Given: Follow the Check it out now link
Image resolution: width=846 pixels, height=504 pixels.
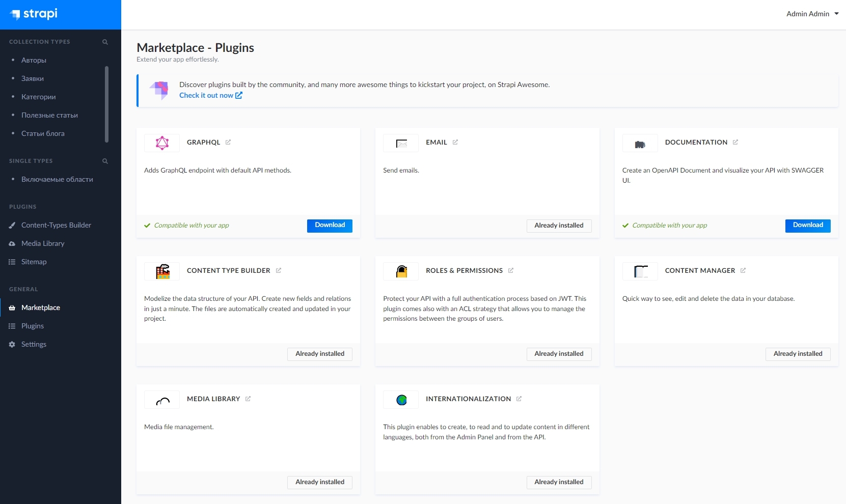Looking at the screenshot, I should point(210,95).
